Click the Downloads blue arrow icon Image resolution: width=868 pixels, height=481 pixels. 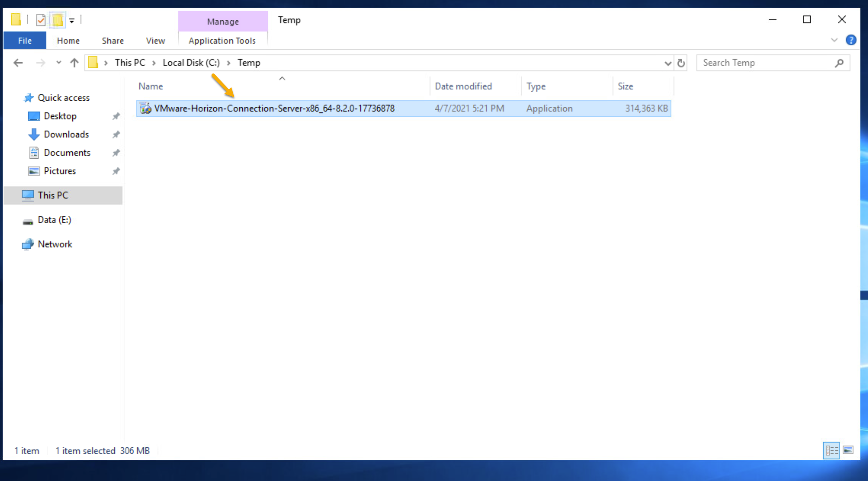pyautogui.click(x=34, y=134)
